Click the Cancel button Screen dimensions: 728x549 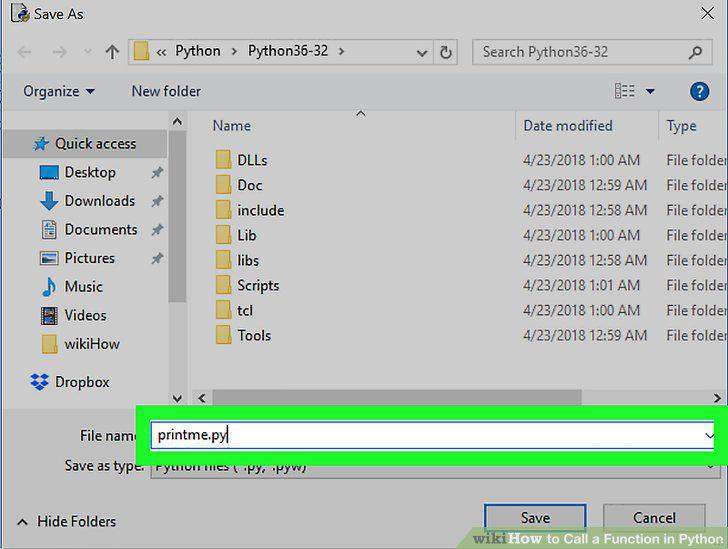pos(654,518)
